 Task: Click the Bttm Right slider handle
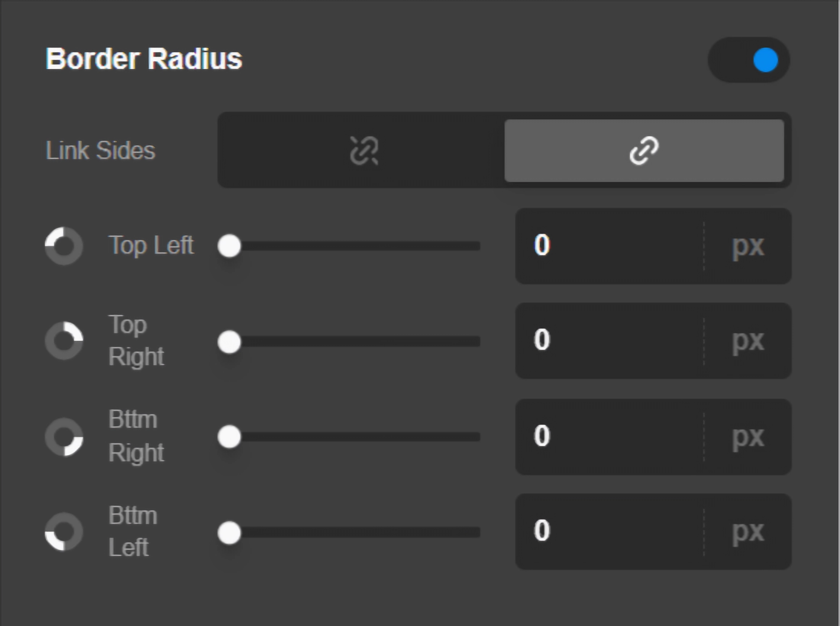(x=229, y=437)
